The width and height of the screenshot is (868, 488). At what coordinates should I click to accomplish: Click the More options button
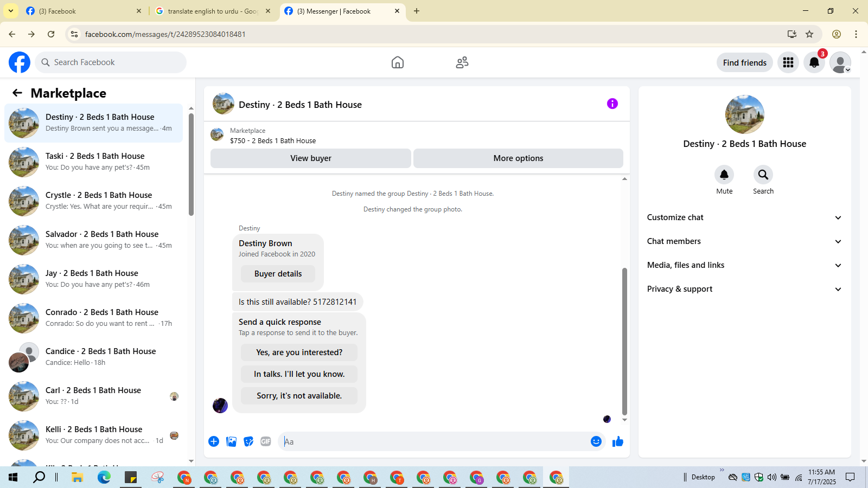[518, 158]
